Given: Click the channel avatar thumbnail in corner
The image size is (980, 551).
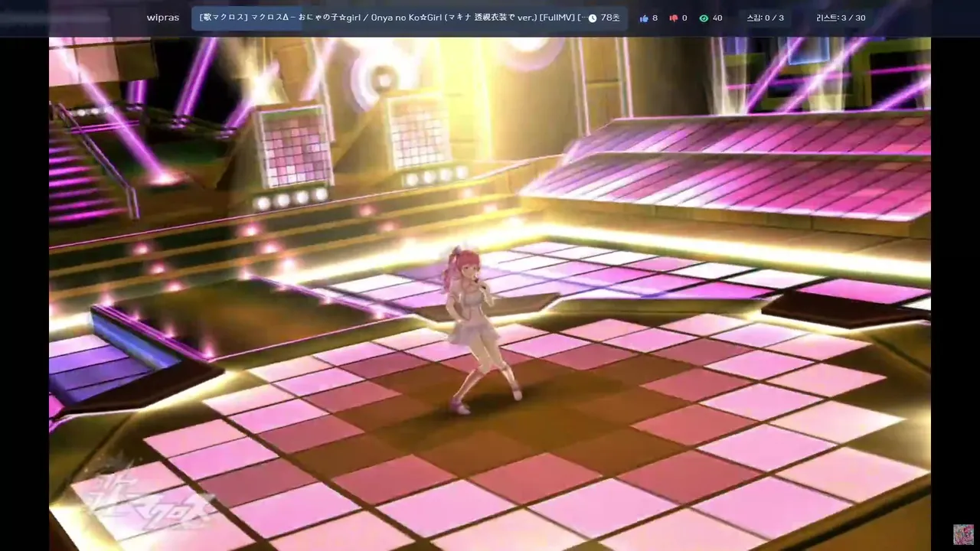Looking at the screenshot, I should tap(963, 534).
